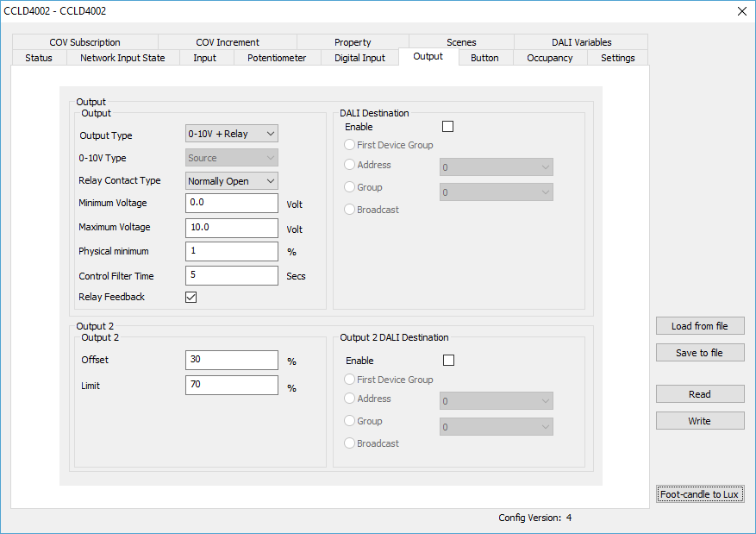This screenshot has height=534, width=756.
Task: Open the Network Input State tab
Action: click(x=122, y=58)
